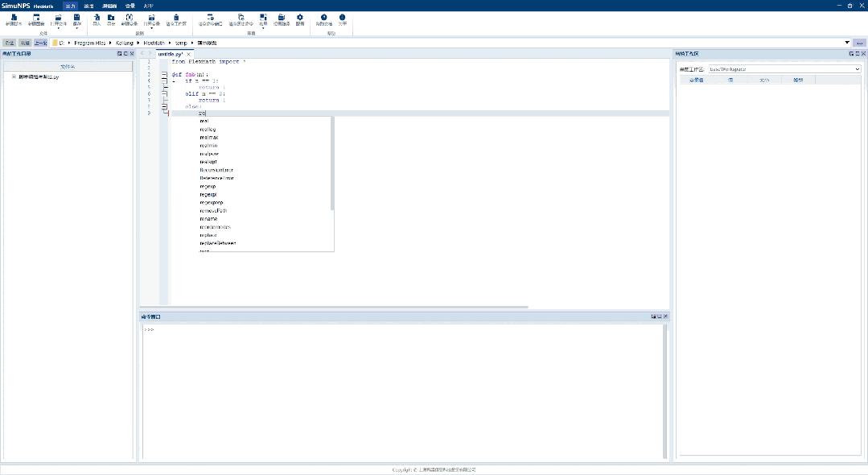Switch to the APP ribbon tab
Screen dimensions: 868x475
click(x=147, y=6)
